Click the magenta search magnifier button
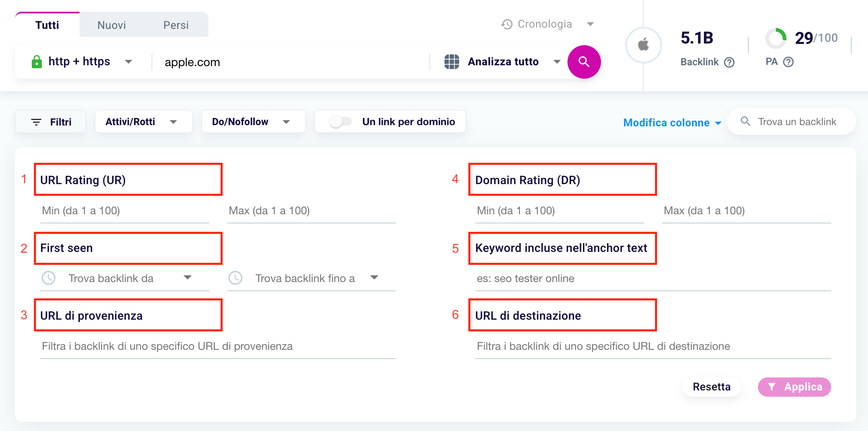Screen dimensions: 868x431 click(x=584, y=62)
